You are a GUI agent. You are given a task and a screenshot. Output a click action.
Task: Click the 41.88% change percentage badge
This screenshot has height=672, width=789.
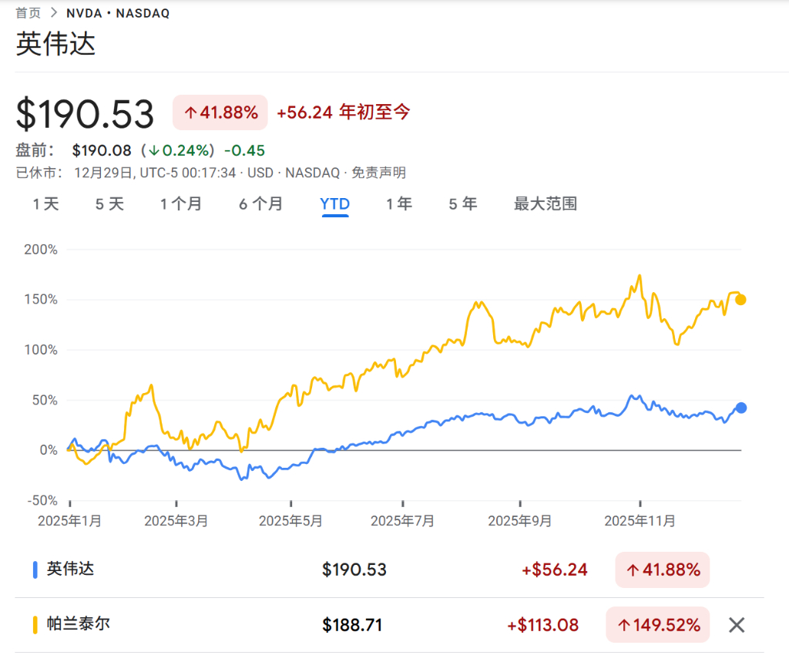coord(220,113)
